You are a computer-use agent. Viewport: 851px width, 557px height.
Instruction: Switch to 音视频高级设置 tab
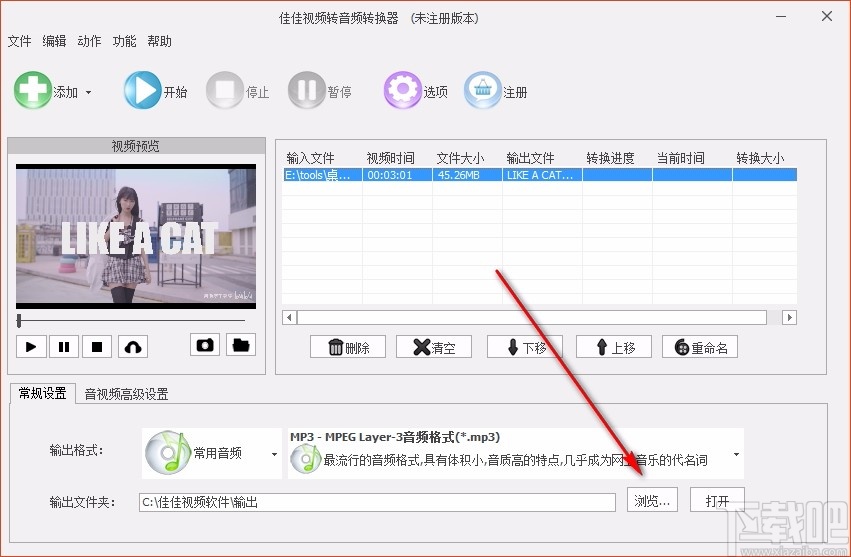(x=126, y=394)
